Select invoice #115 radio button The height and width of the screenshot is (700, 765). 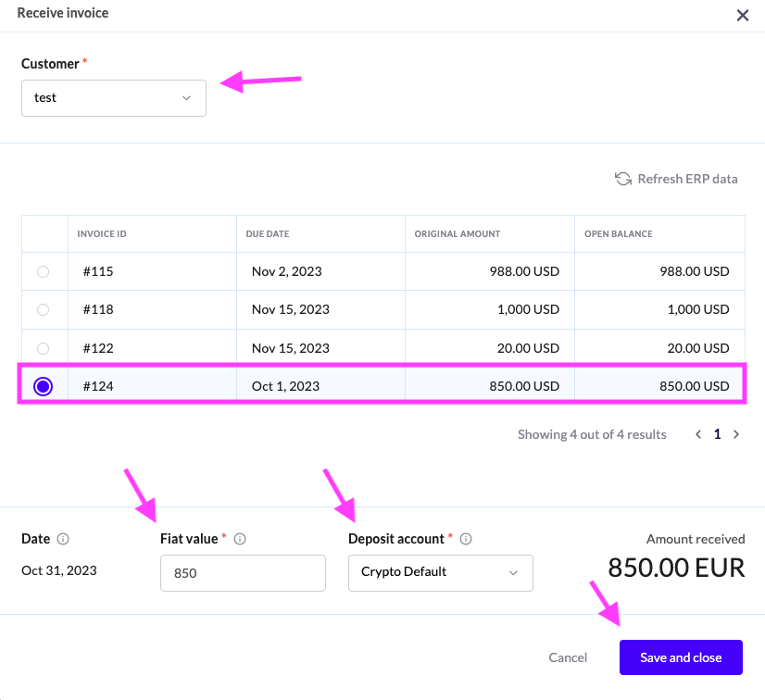(x=43, y=272)
